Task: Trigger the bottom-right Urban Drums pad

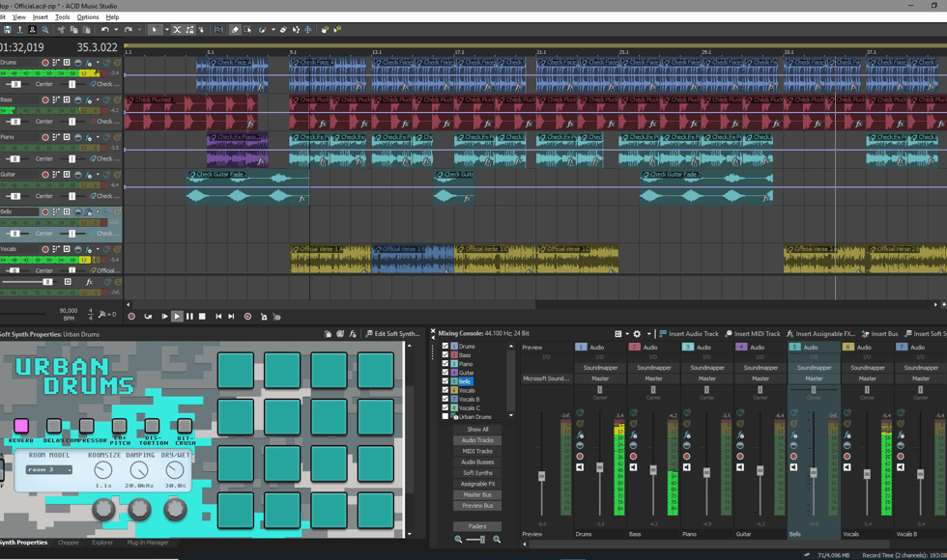Action: (376, 511)
